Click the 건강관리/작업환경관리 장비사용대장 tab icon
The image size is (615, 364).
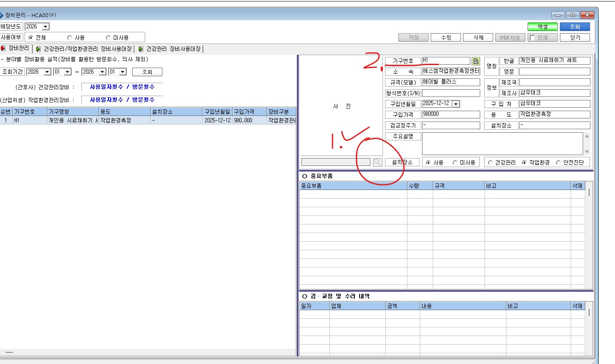click(38, 49)
